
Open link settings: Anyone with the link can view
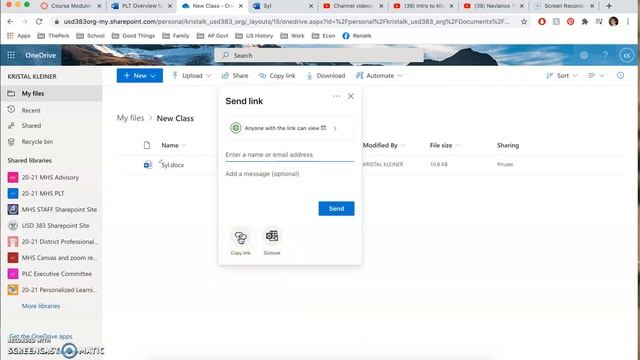(x=289, y=128)
